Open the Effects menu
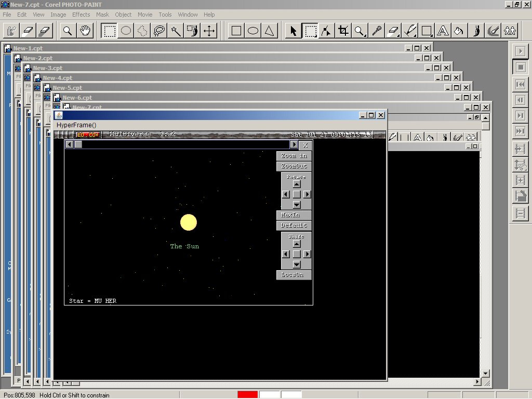Image resolution: width=532 pixels, height=399 pixels. [x=81, y=15]
